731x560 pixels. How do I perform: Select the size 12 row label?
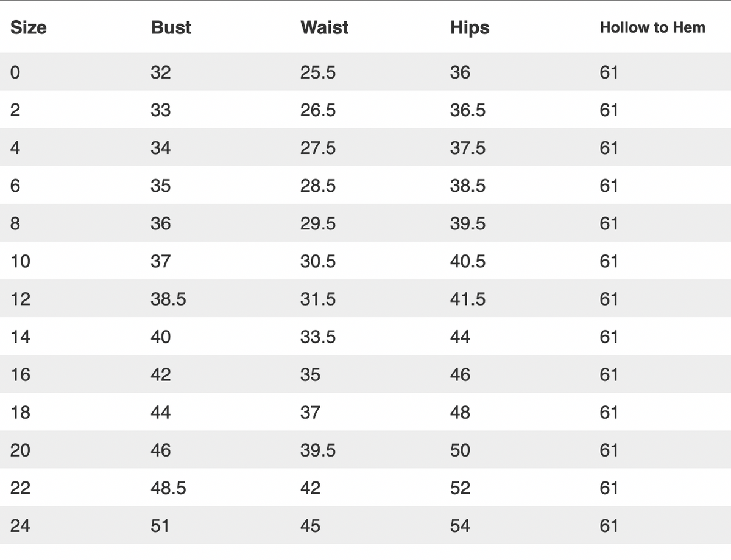[20, 299]
